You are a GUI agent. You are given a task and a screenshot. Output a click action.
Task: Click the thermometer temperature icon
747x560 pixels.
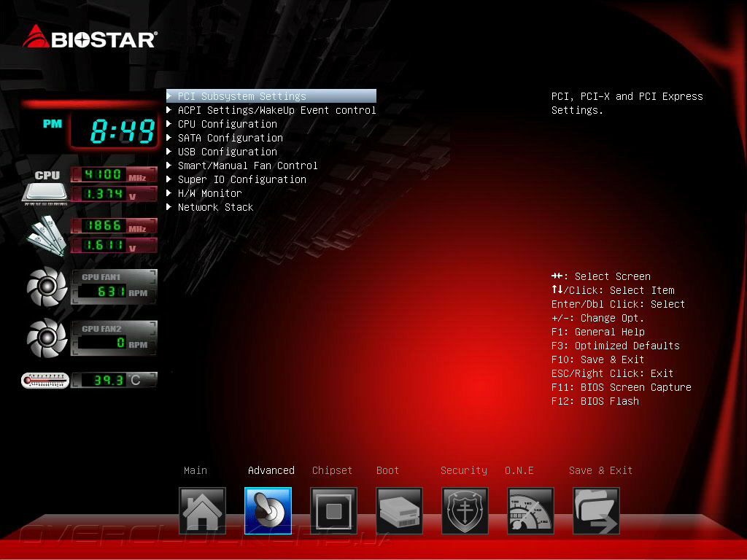[45, 381]
